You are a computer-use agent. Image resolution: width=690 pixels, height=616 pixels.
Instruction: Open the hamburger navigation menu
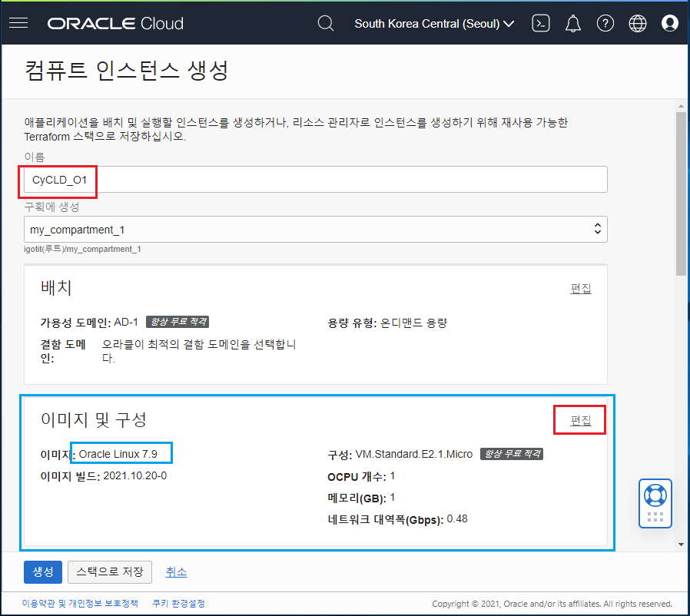click(18, 23)
